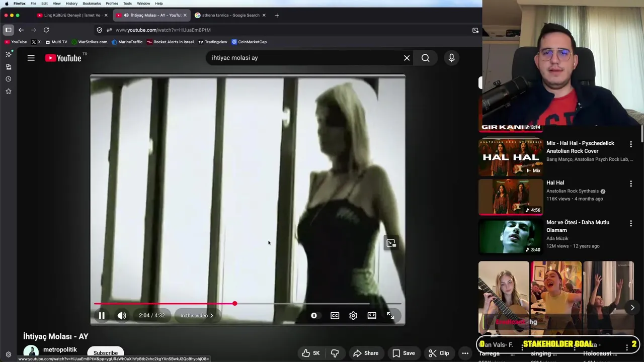Mute the video volume
644x362 pixels.
[122, 316]
